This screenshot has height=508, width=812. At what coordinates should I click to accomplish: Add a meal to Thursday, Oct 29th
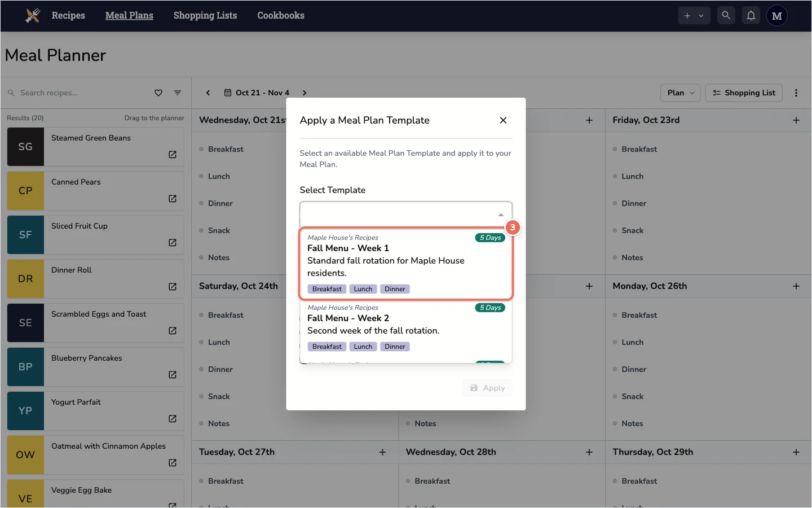point(796,452)
